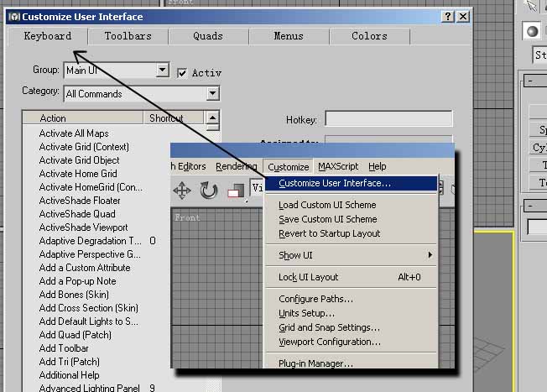Screen dimensions: 547x392
Task: Click the Front viewport label
Action: coord(187,217)
